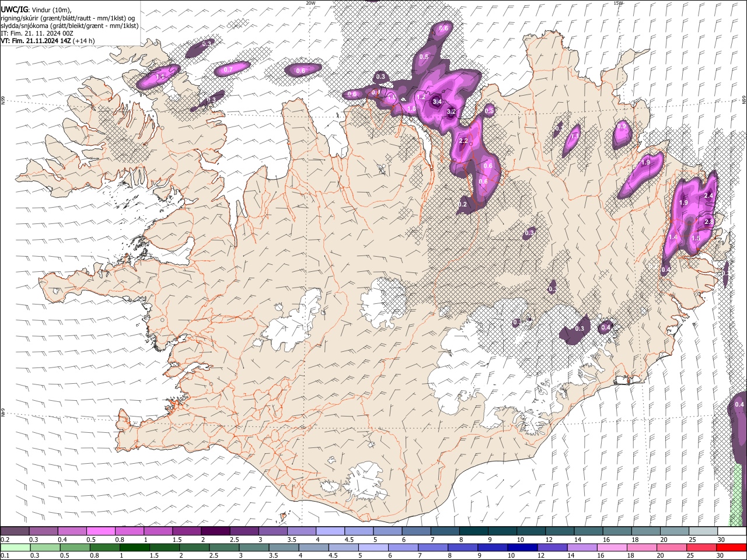Image resolution: width=747 pixels, height=560 pixels.
Task: Click the 30 label in the bottom legend row
Action: tap(721, 556)
